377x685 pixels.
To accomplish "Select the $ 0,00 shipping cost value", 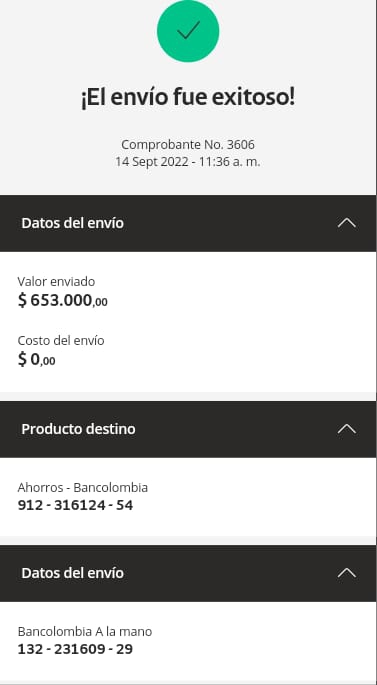I will [37, 360].
